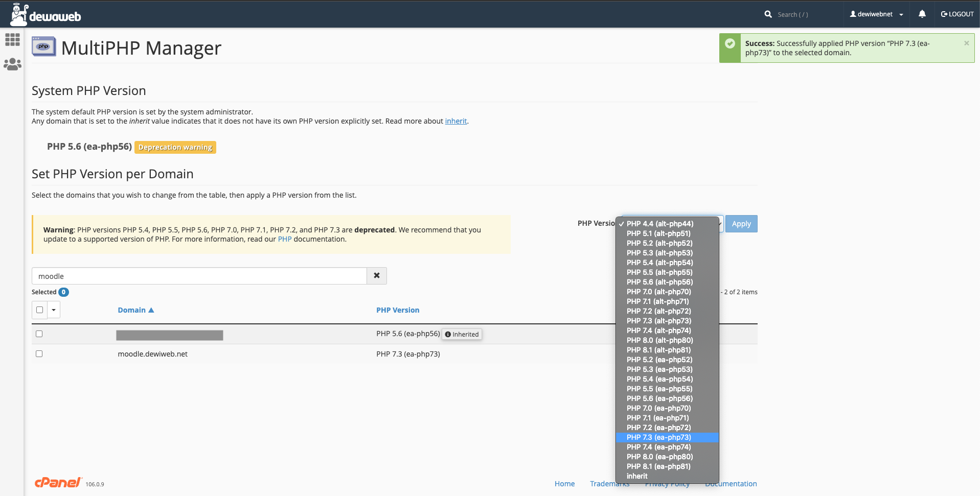Viewport: 980px width, 496px height.
Task: Select PHP 7.4 (alt-php74) option
Action: 667,330
